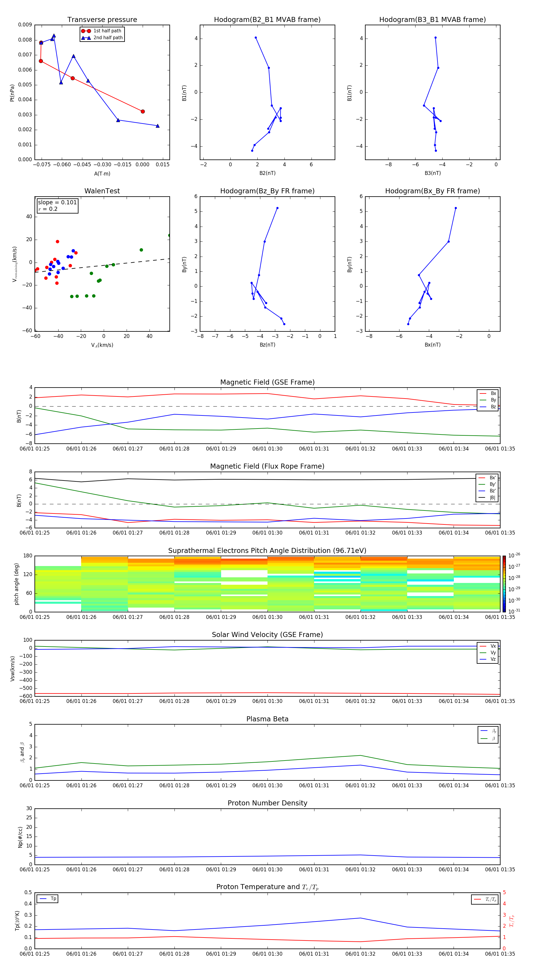Click the "Tp(10^6K)" y-axis label
535x980 pixels.
pyautogui.click(x=17, y=921)
